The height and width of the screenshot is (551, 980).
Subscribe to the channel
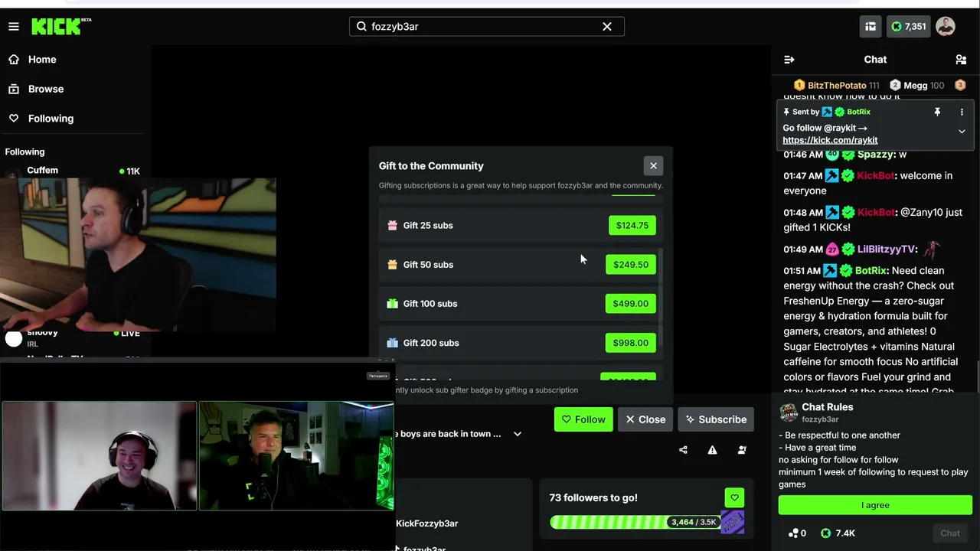tap(716, 419)
